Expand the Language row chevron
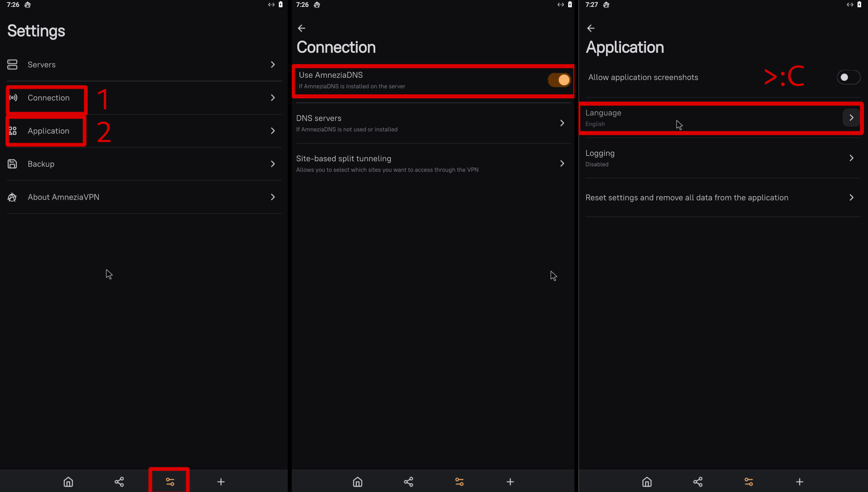 [x=851, y=118]
